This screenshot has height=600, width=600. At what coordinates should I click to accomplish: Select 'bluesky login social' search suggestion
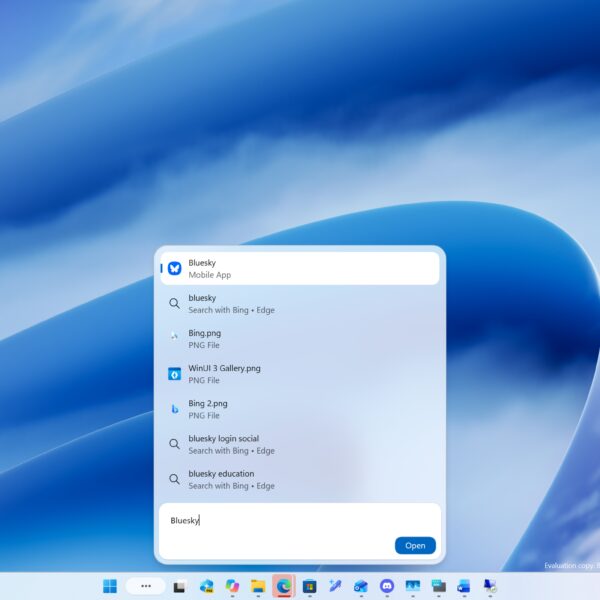pyautogui.click(x=300, y=444)
